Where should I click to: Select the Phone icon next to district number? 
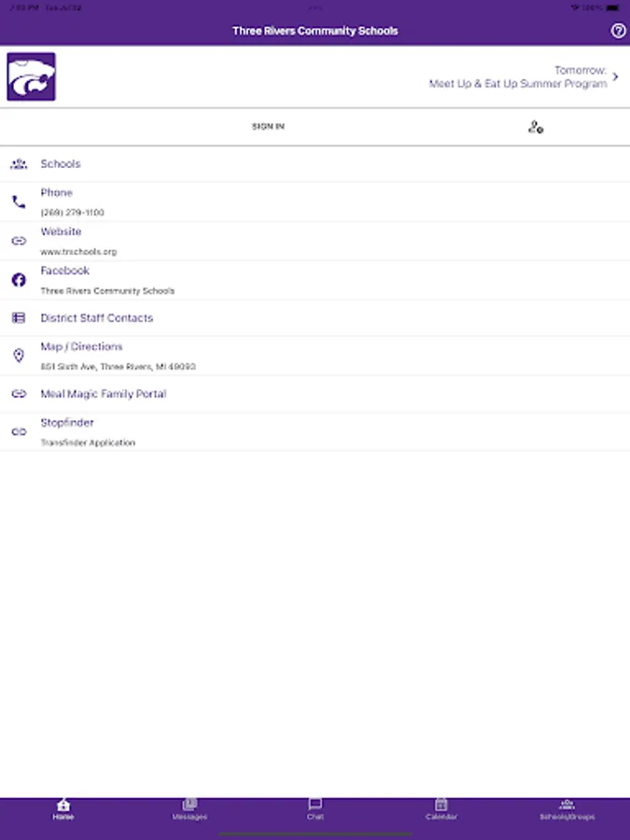(19, 201)
